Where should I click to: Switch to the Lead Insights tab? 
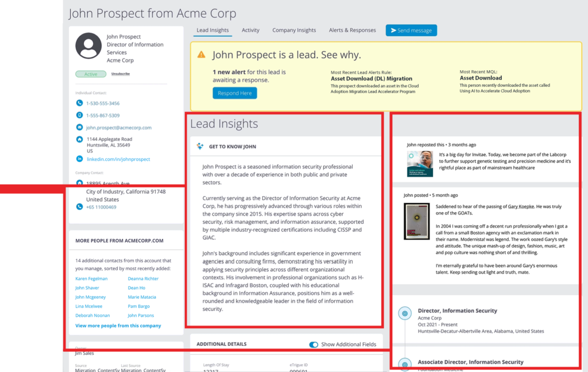point(212,30)
